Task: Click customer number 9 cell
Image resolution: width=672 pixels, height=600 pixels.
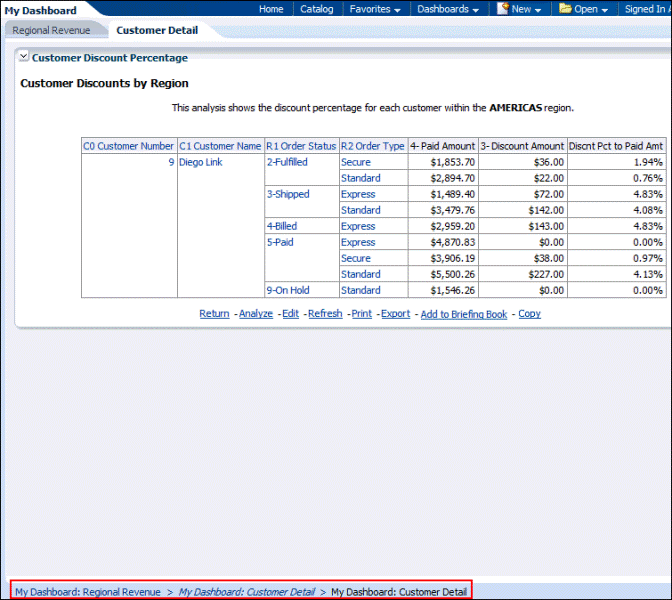Action: point(171,162)
